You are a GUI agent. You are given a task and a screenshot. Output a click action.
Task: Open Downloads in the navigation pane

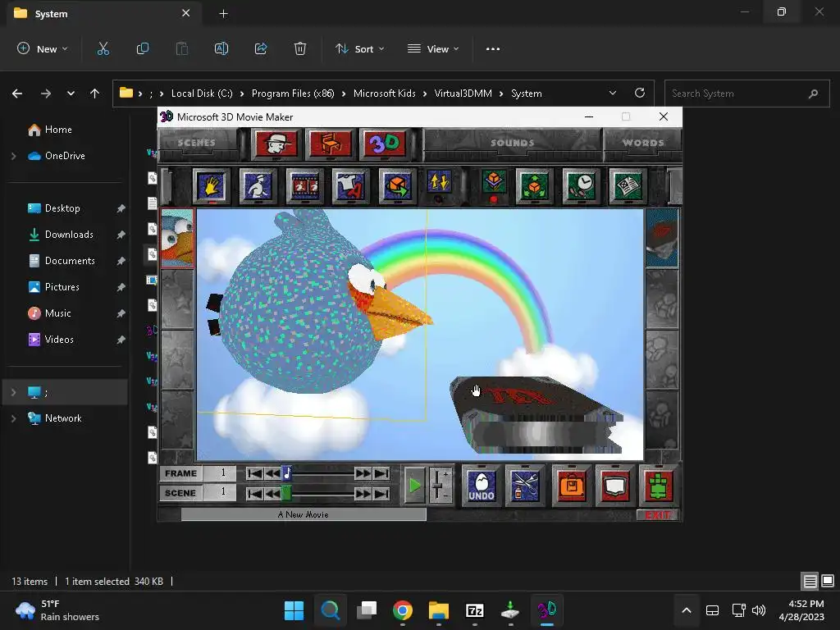click(x=69, y=235)
